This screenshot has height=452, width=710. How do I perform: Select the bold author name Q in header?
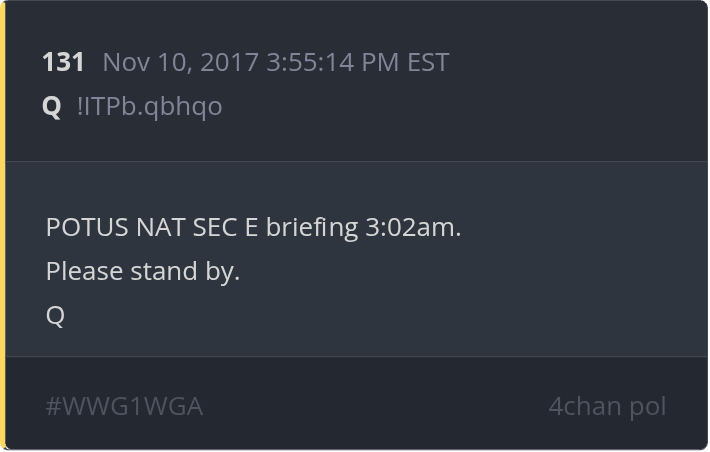(x=52, y=107)
